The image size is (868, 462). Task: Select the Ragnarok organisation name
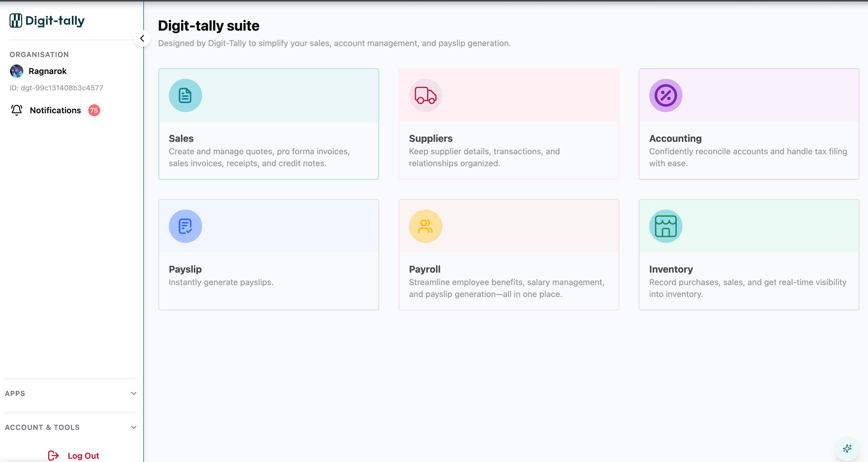[x=48, y=71]
